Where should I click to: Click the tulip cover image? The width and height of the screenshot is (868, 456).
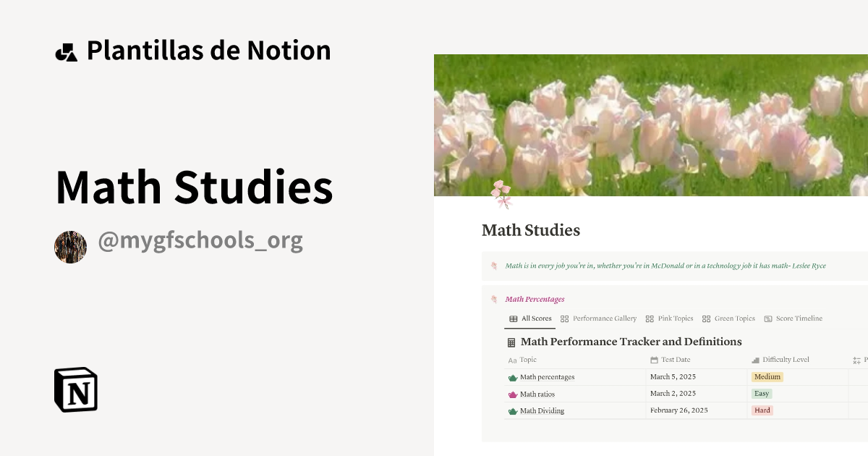pyautogui.click(x=651, y=123)
